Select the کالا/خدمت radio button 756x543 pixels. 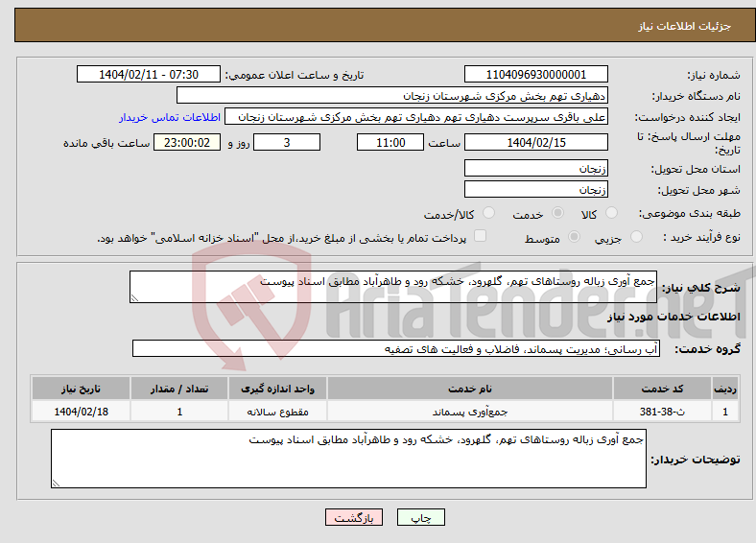pos(489,213)
